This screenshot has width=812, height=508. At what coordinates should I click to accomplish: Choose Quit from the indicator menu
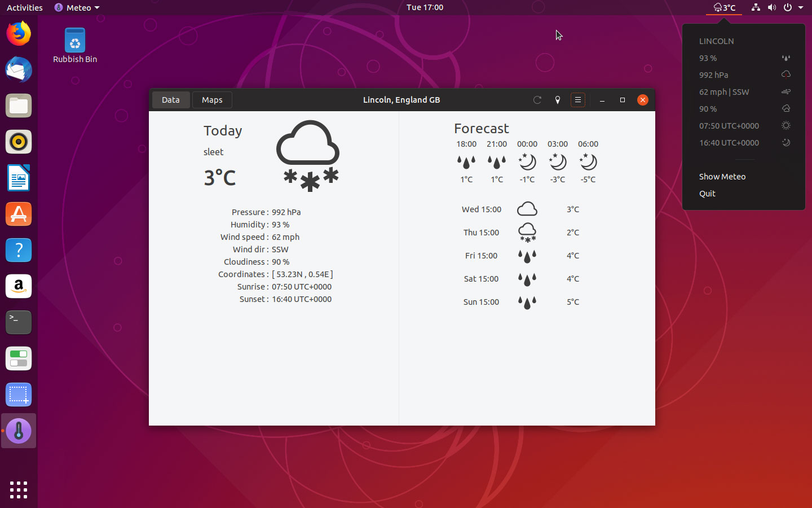point(707,194)
